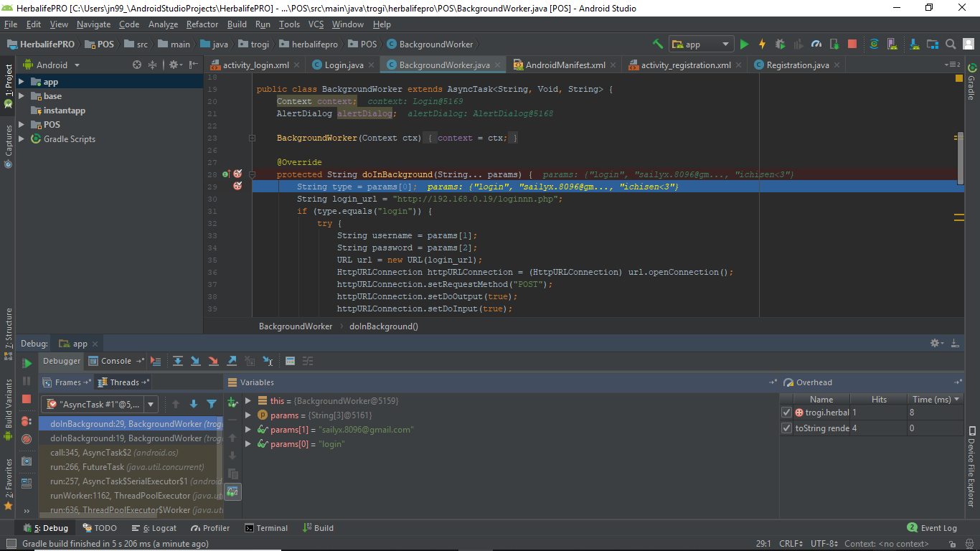Image resolution: width=980 pixels, height=551 pixels.
Task: Open the Android Profiler gauge icon
Action: pos(816,44)
